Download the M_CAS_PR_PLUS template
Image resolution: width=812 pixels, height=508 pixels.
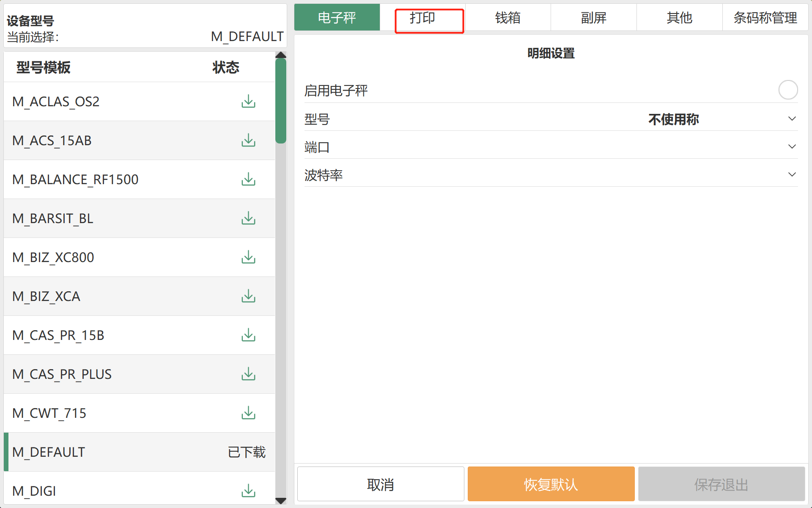248,374
